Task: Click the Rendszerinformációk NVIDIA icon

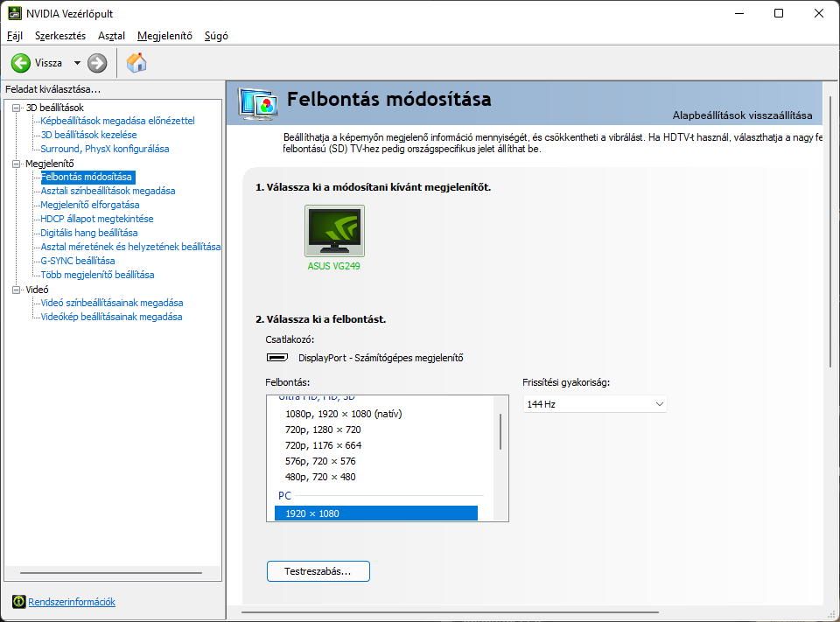Action: (18, 602)
